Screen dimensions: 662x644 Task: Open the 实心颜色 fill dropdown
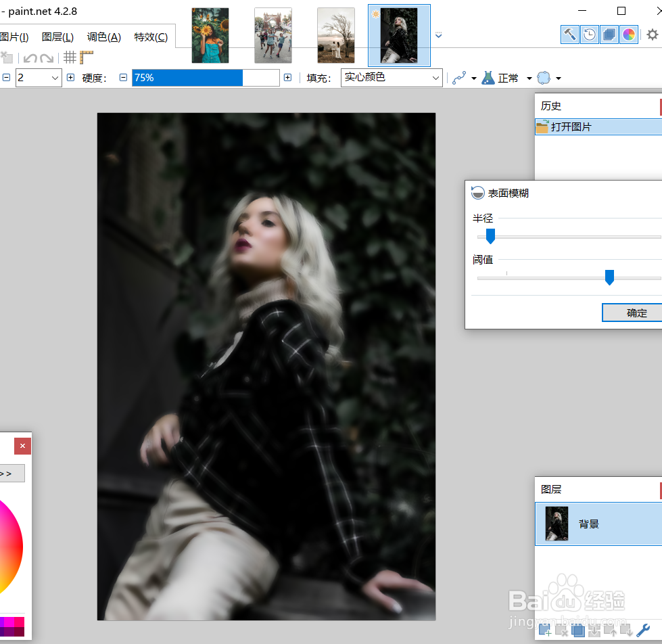coord(392,78)
